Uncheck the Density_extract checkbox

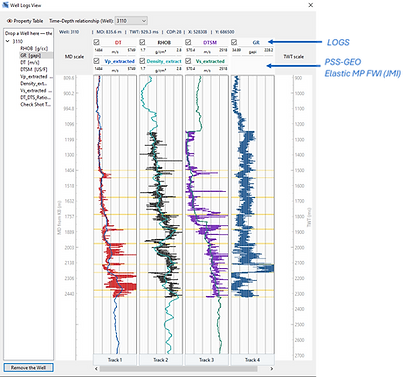click(142, 61)
